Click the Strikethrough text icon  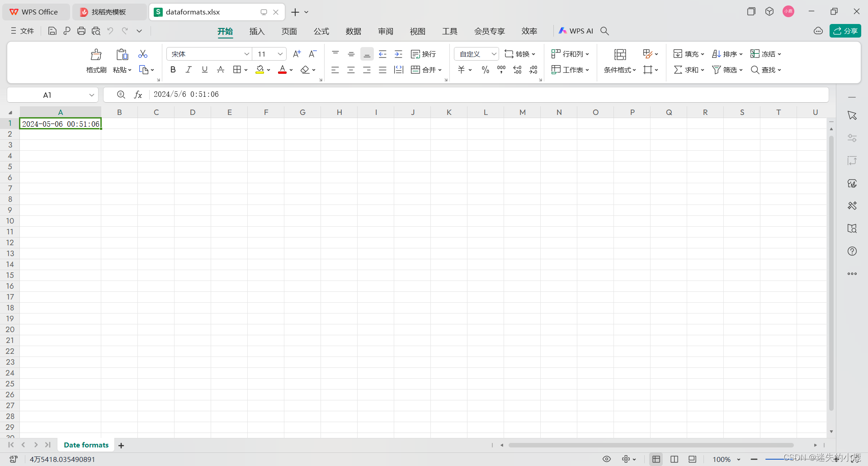coord(221,70)
